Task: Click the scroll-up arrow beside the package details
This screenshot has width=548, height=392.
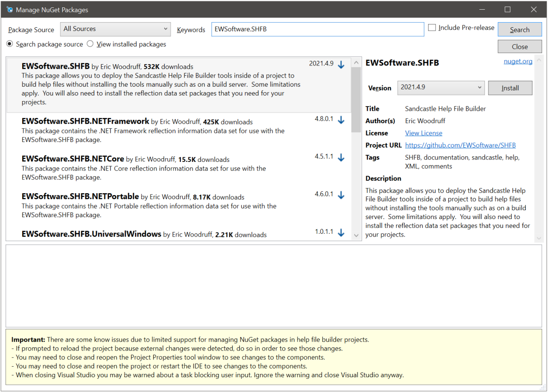Action: (x=539, y=60)
